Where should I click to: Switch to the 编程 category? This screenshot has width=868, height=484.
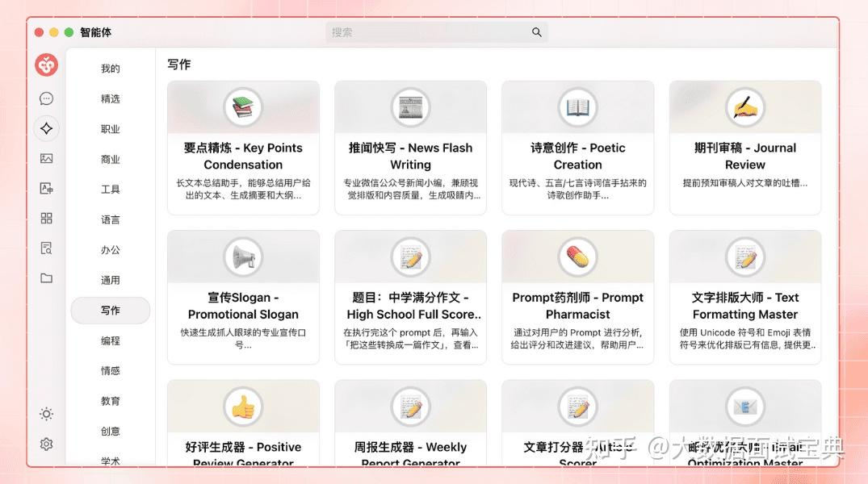(110, 340)
